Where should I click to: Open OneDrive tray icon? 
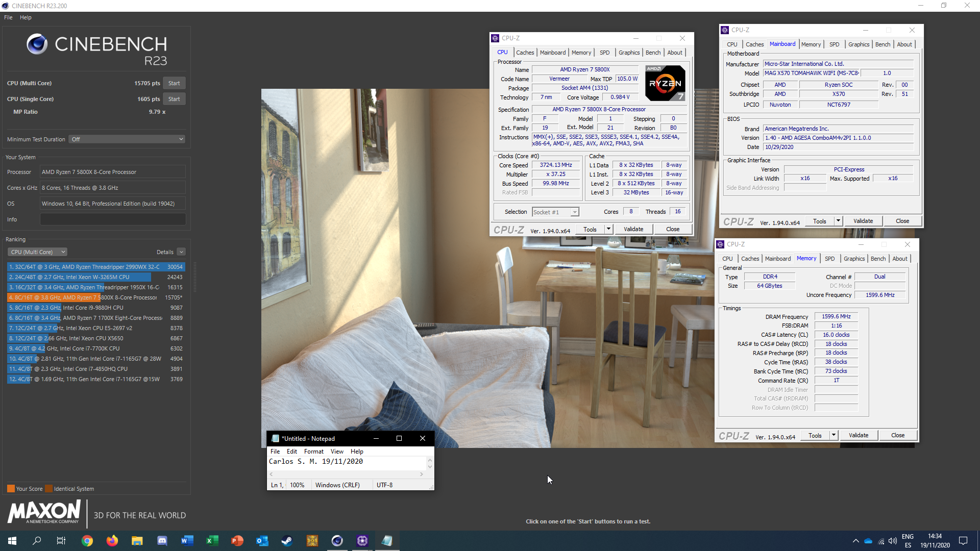coord(868,541)
